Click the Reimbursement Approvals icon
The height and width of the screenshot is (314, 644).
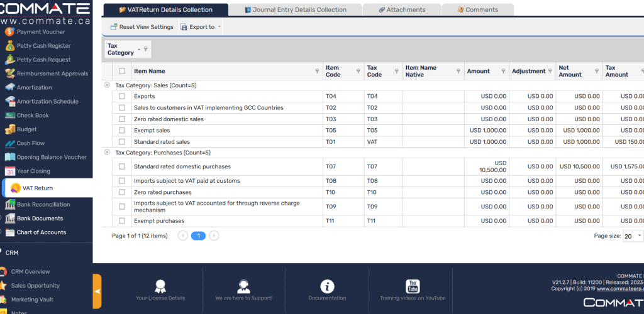tap(10, 73)
